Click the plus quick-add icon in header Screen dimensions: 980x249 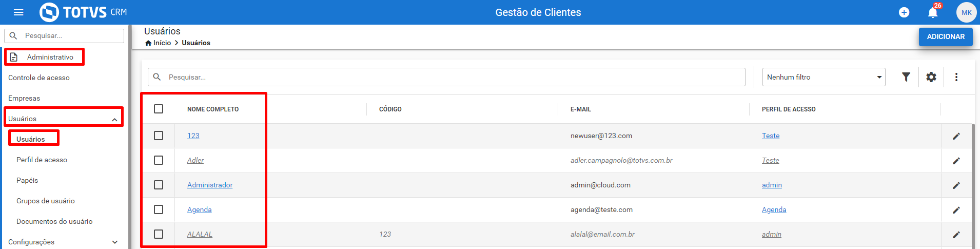point(904,12)
